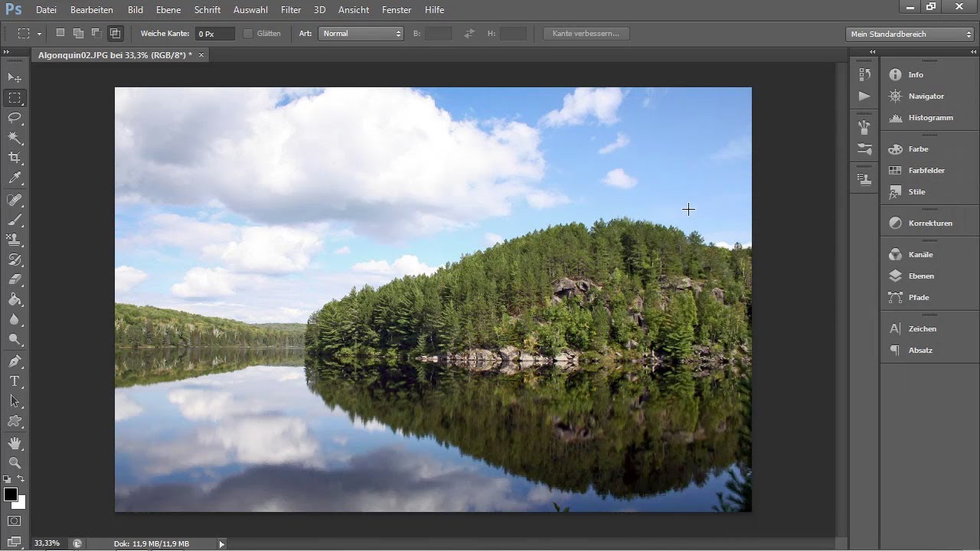Open the Navigator panel
Viewport: 980px width, 551px height.
(x=926, y=96)
